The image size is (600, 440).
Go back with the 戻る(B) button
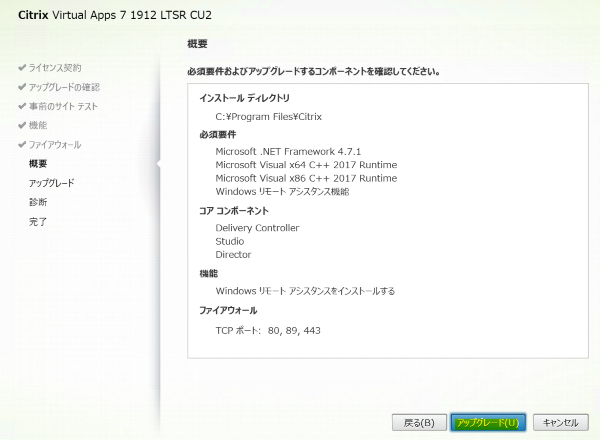pyautogui.click(x=419, y=422)
